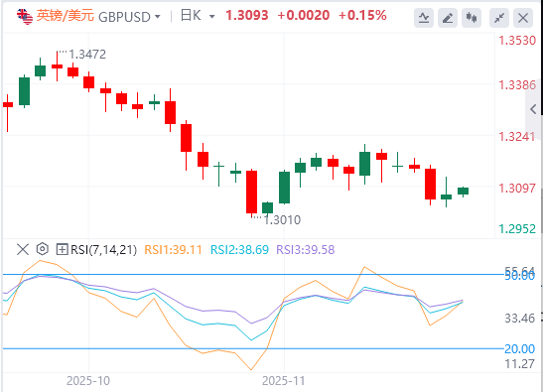Toggle RSI3 purple line visibility

point(306,250)
